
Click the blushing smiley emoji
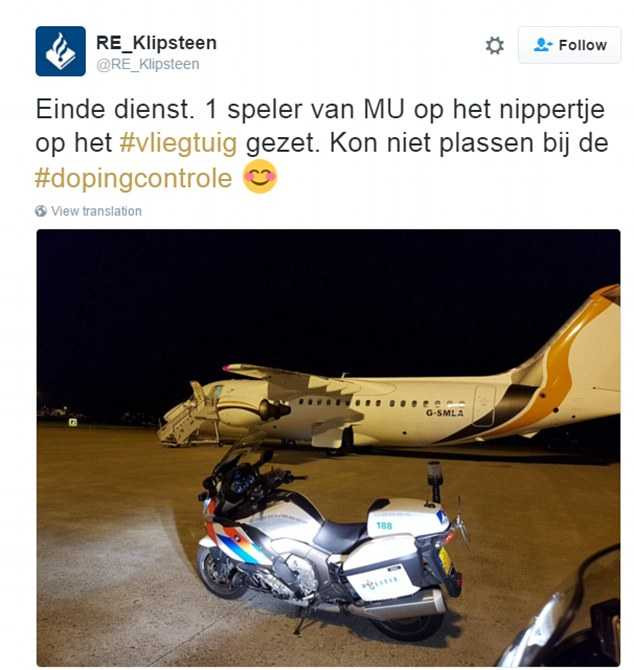click(260, 176)
